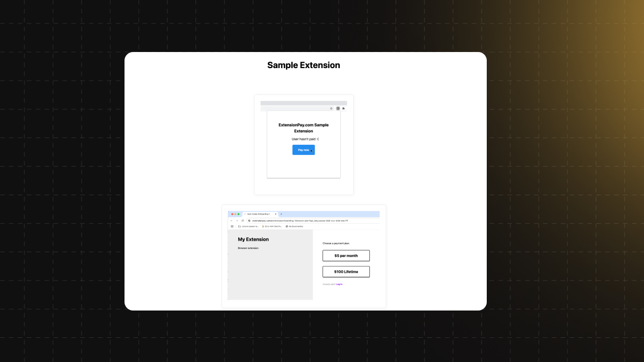
Task: Click the site information icon in address bar
Action: pos(250,220)
